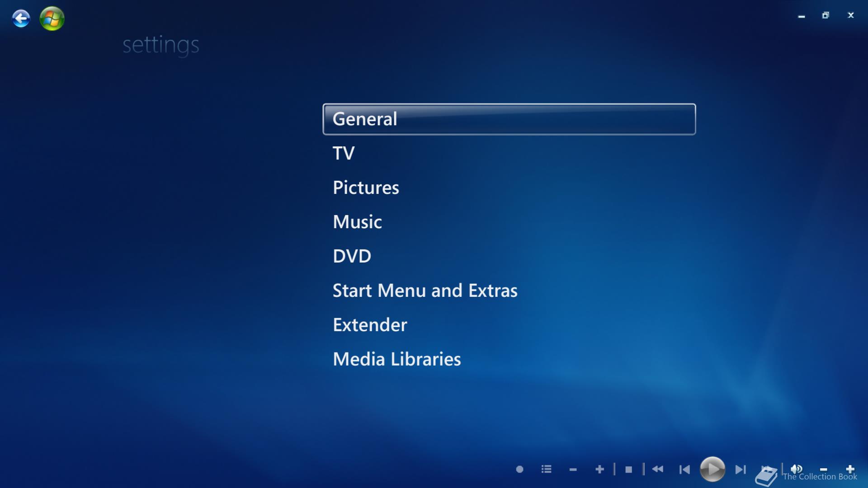This screenshot has width=868, height=488.
Task: Open the General settings
Action: (509, 119)
